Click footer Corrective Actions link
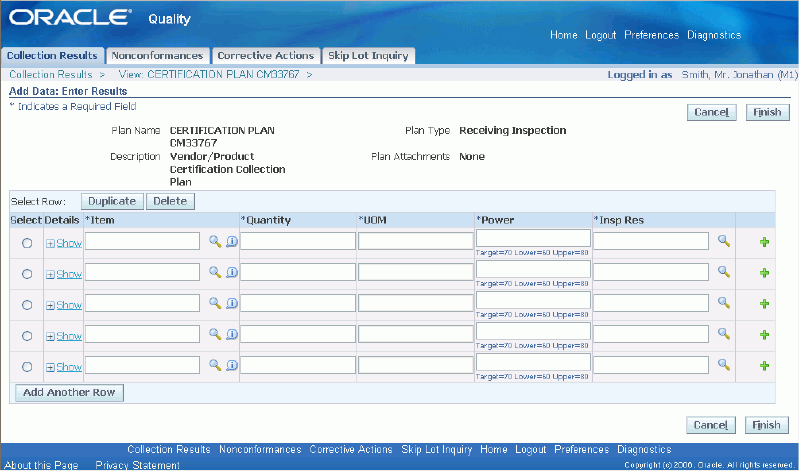 (351, 450)
